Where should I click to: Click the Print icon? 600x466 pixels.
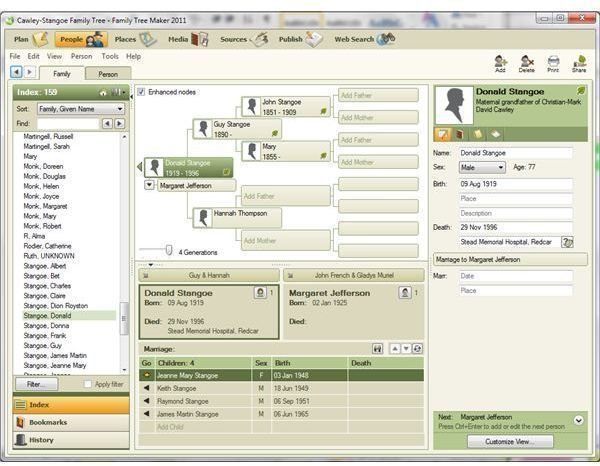[553, 64]
